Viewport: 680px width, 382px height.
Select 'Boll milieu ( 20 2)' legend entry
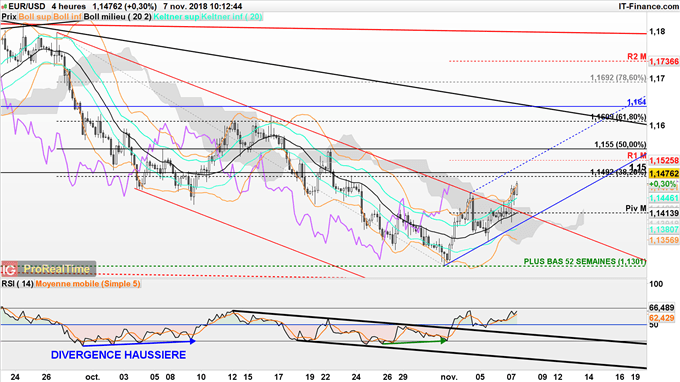[118, 16]
